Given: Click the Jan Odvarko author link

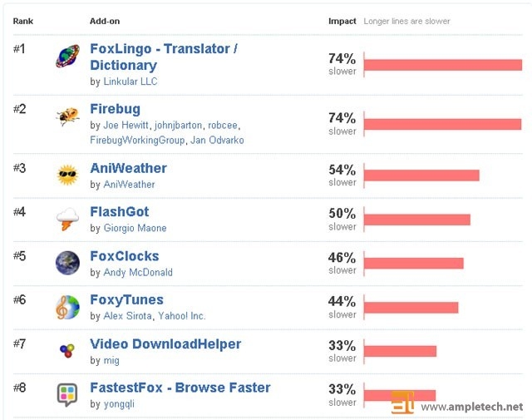Looking at the screenshot, I should [217, 141].
